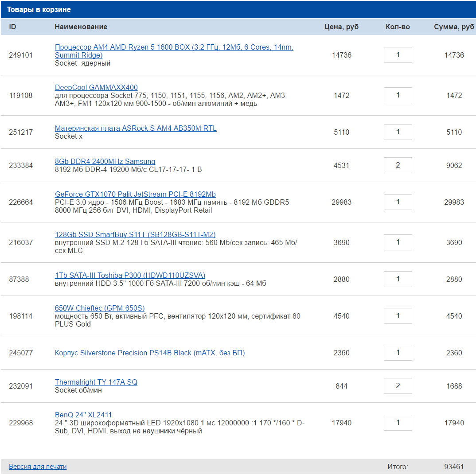Click the 128Gb SSD SmartBuy S11T link
Viewport: 476px width, 475px height.
point(135,235)
